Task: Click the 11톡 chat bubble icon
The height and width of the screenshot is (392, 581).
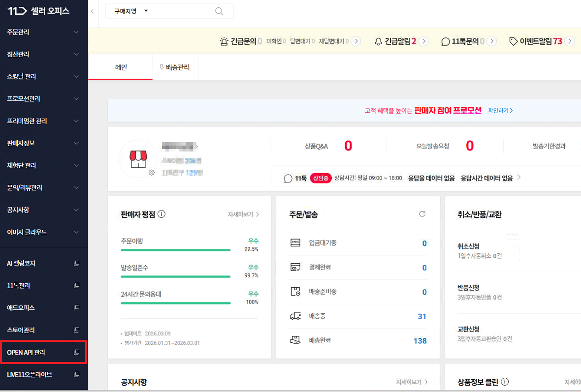Action: [x=288, y=178]
